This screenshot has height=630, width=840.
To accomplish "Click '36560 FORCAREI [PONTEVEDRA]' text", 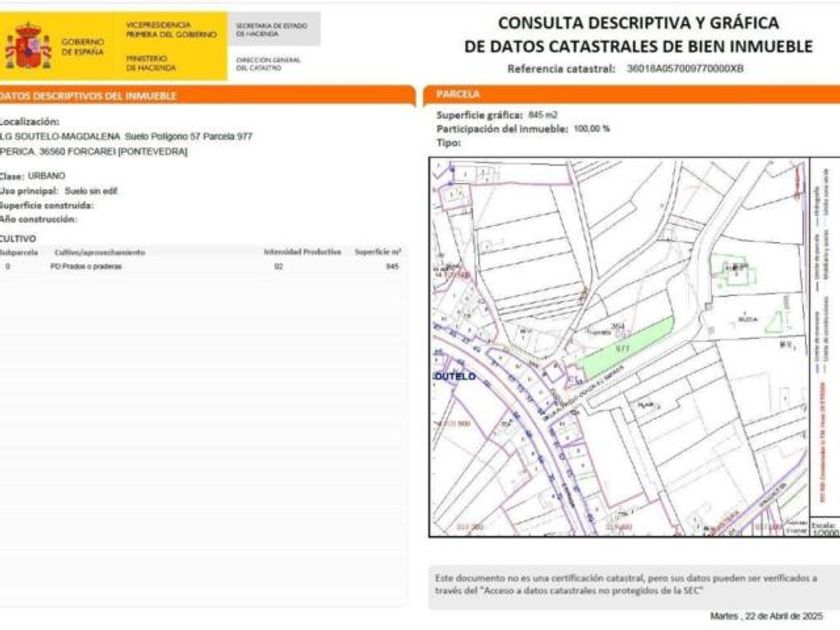I will (x=113, y=152).
